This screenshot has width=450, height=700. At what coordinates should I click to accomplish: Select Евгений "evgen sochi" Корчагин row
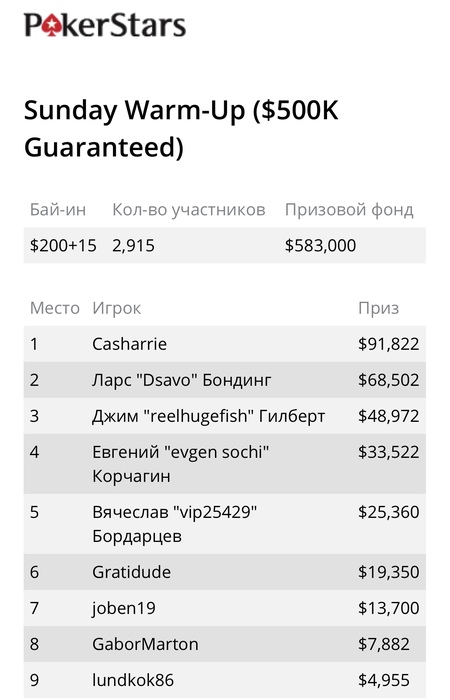coord(225,464)
